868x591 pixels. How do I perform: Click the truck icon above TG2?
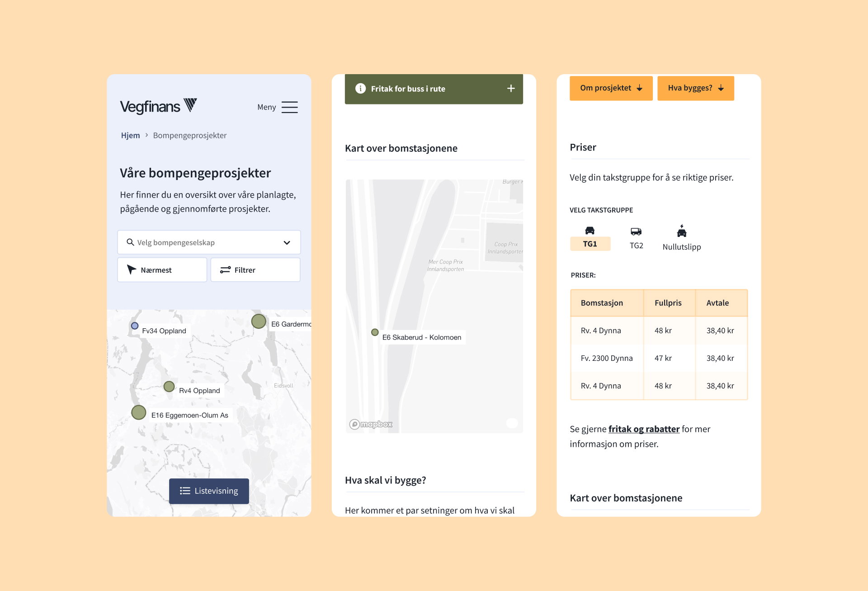click(636, 232)
